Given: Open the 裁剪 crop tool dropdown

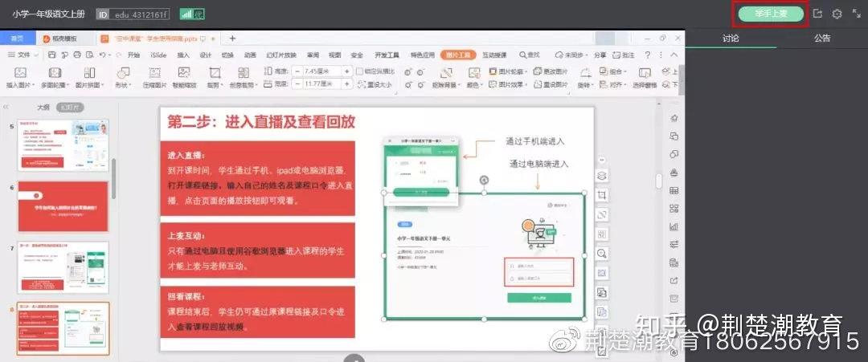Looking at the screenshot, I should point(215,77).
